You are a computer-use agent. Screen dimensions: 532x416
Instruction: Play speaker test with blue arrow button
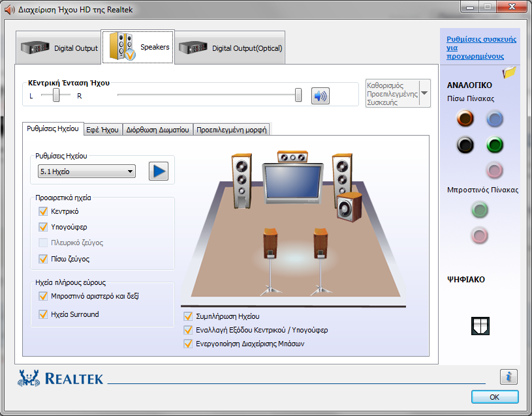(x=159, y=171)
